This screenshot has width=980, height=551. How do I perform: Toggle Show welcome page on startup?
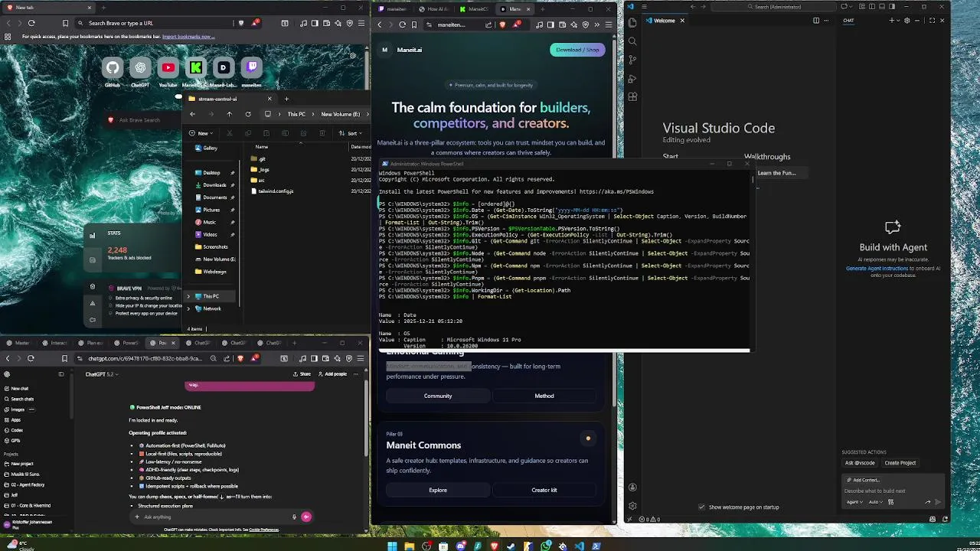701,507
